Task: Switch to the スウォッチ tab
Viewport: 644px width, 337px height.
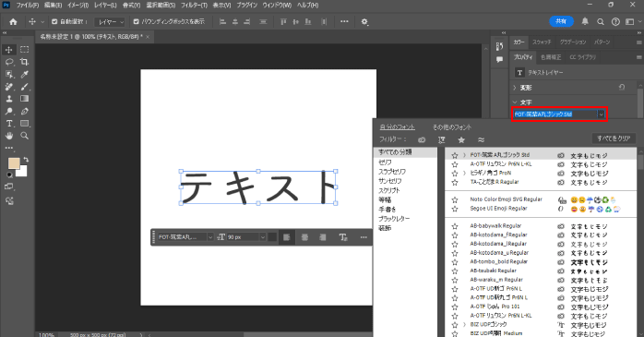Action: tap(542, 42)
